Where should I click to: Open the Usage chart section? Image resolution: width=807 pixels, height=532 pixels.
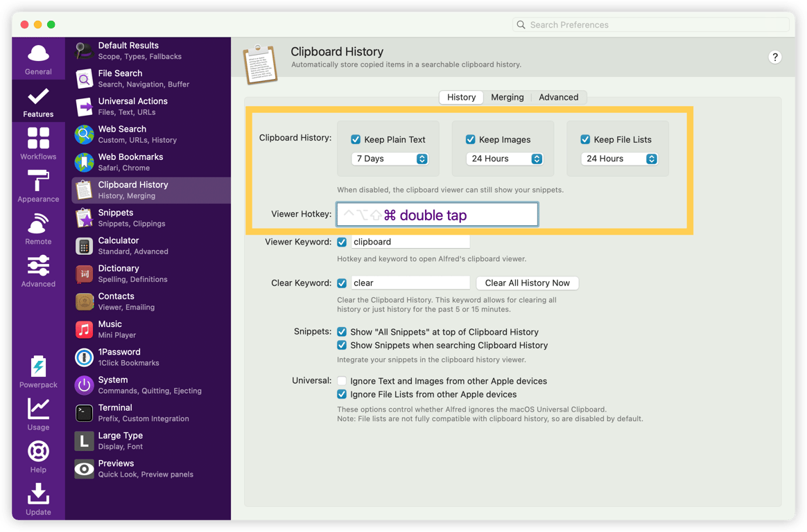[x=39, y=414]
